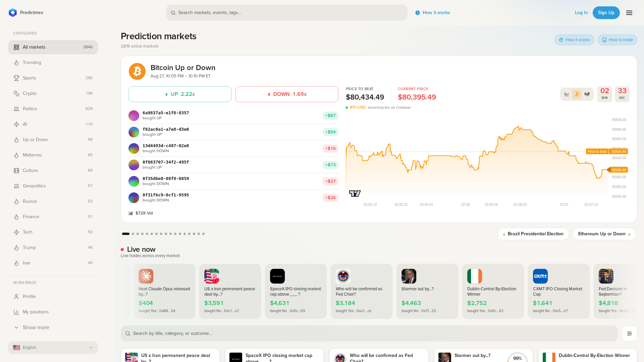Select the Bitcoin chart mode icon
The image size is (644, 362).
pos(577,94)
